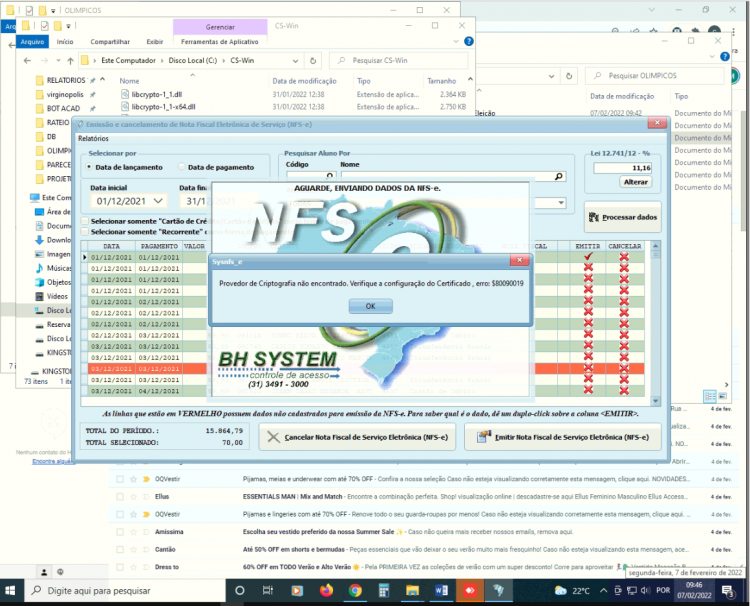Image resolution: width=750 pixels, height=606 pixels.
Task: Expand the CS-Win address bar dropdown
Action: tap(295, 61)
